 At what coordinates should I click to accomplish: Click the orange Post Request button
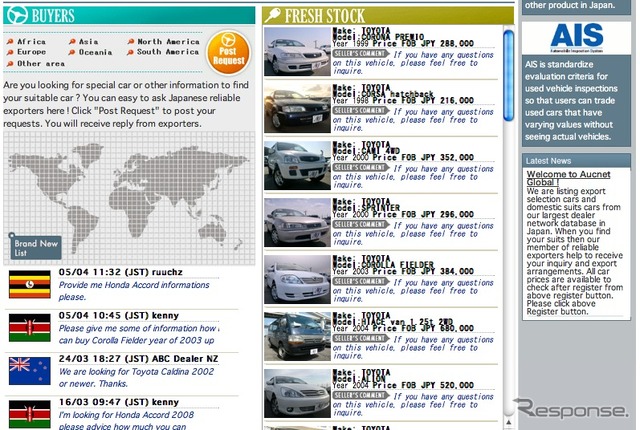tap(228, 53)
